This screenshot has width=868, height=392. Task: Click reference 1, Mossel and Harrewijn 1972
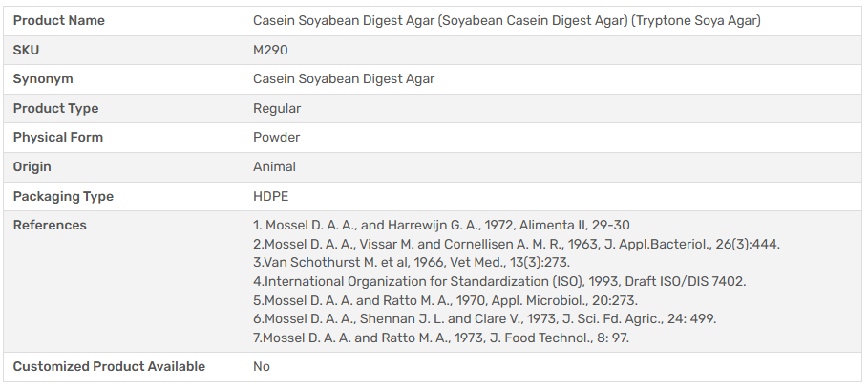[441, 226]
